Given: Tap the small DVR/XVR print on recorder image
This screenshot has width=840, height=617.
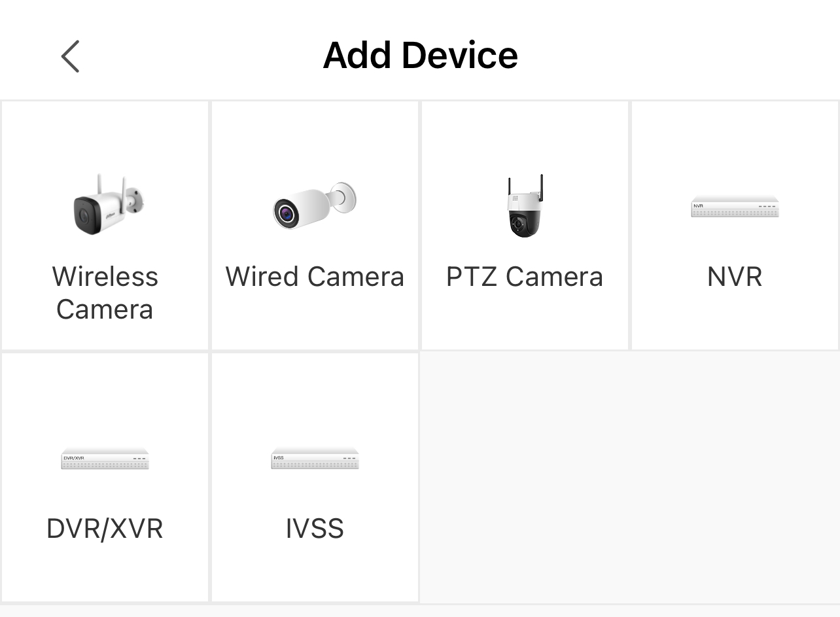Looking at the screenshot, I should (x=74, y=458).
